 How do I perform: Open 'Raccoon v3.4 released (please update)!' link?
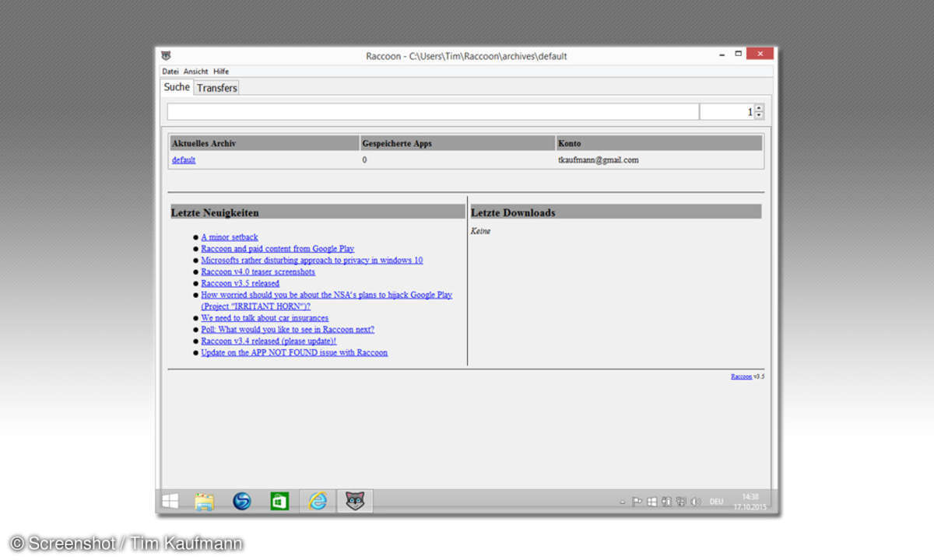pos(269,341)
